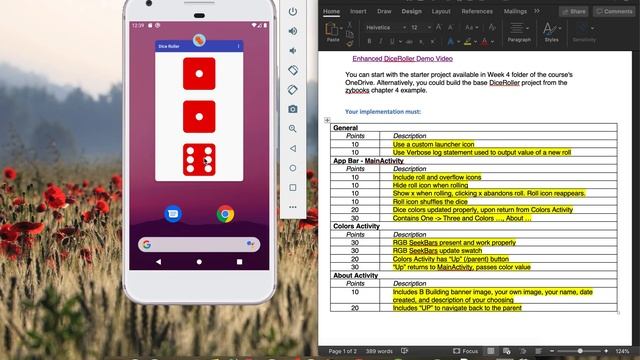The height and width of the screenshot is (360, 640).
Task: Raise emulator volume with volume up icon
Action: click(293, 31)
